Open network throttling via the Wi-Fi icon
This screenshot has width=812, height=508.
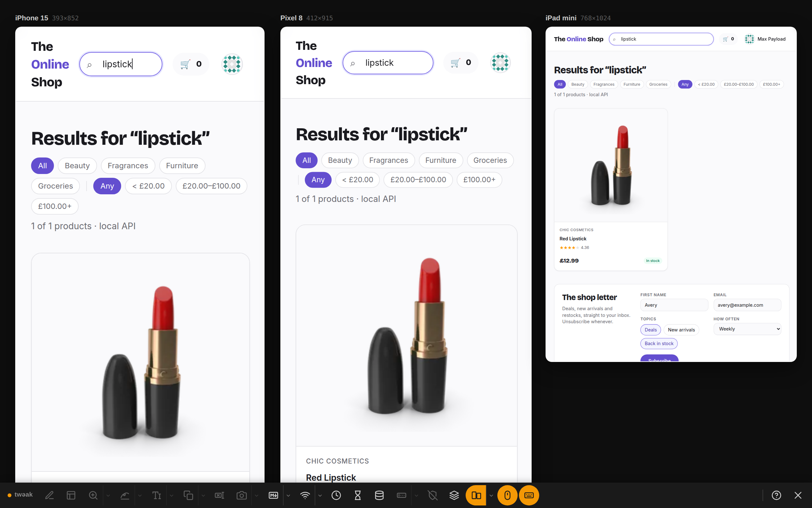click(305, 495)
